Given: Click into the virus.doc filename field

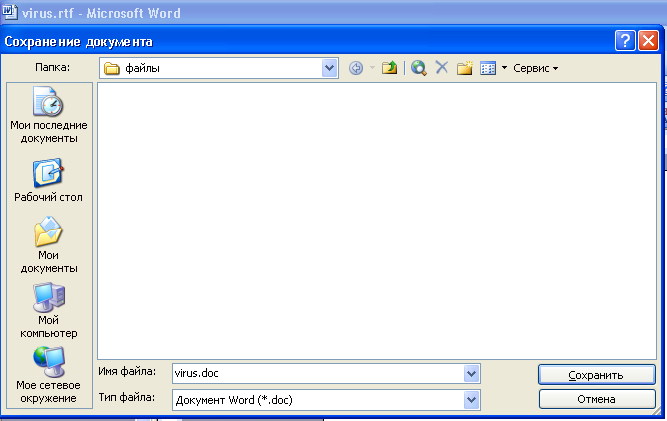Looking at the screenshot, I should pyautogui.click(x=318, y=373).
